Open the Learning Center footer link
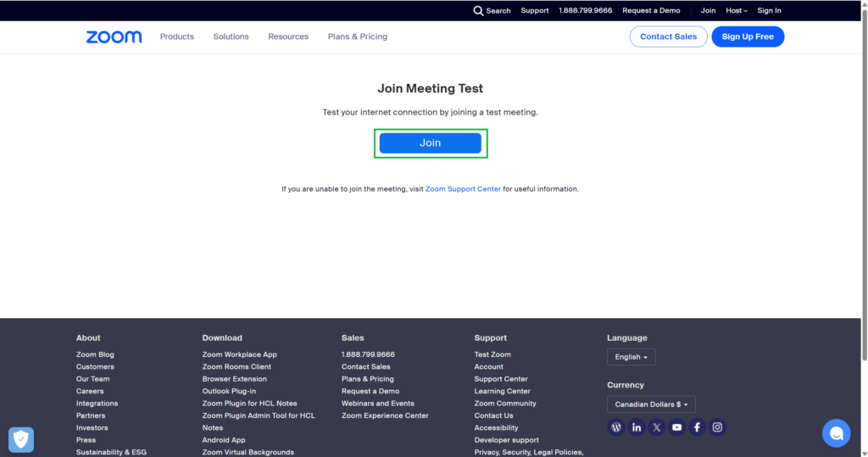The height and width of the screenshot is (457, 868). pyautogui.click(x=502, y=391)
